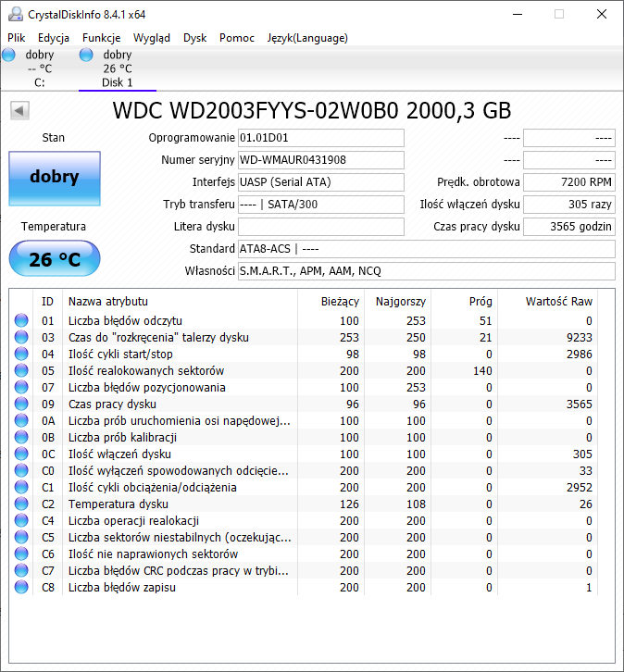Click status icon for attribute 0B

pos(21,437)
